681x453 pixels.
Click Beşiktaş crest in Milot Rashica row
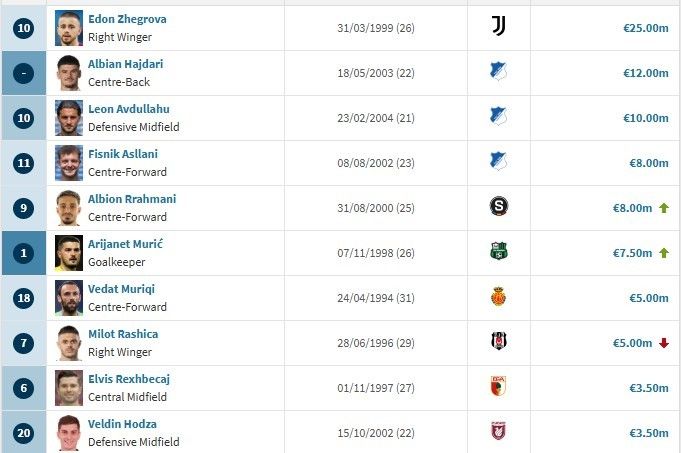[498, 342]
